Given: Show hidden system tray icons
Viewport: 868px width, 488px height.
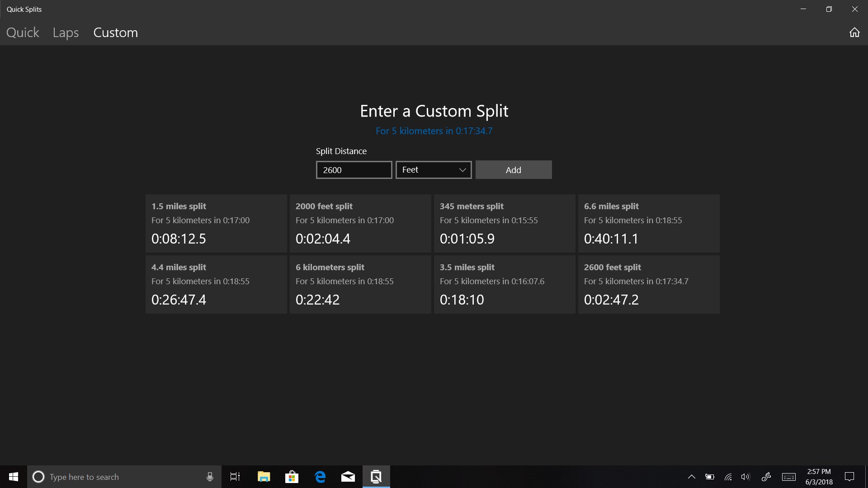Looking at the screenshot, I should (x=691, y=477).
